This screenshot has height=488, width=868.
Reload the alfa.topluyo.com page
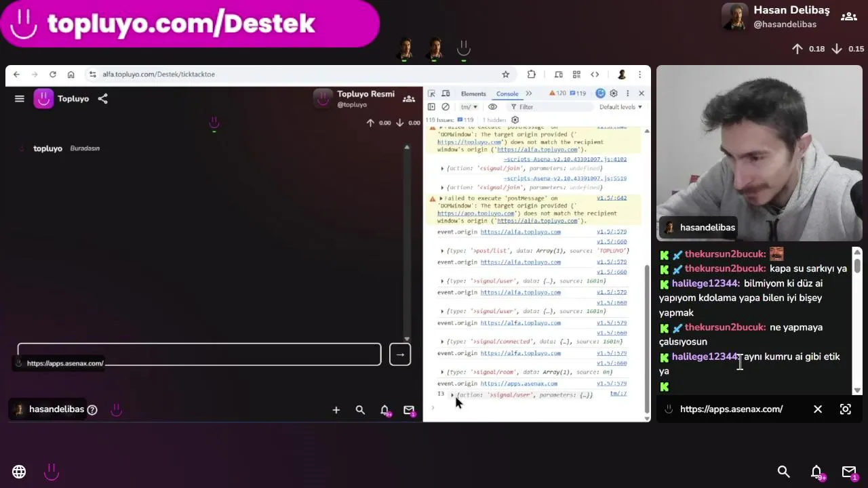(52, 75)
